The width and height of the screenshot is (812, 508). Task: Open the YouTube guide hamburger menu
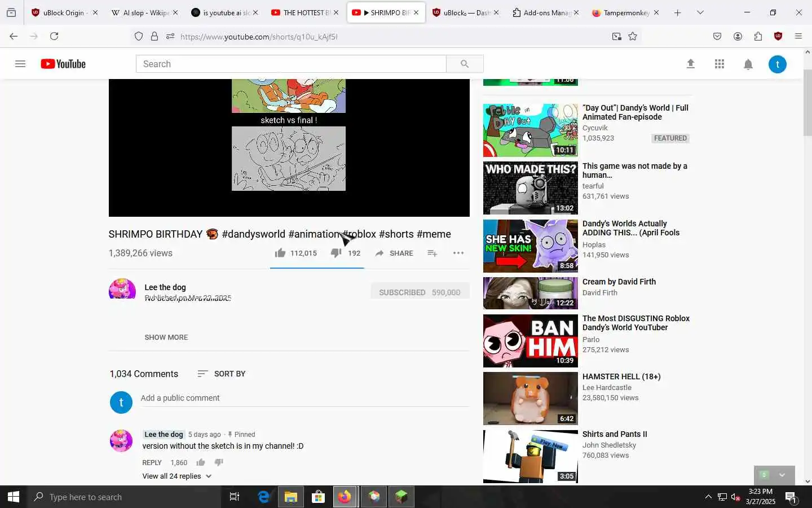pyautogui.click(x=20, y=64)
